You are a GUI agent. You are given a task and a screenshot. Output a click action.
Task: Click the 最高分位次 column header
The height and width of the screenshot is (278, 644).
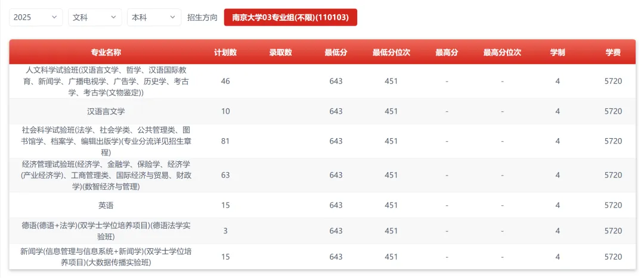[502, 52]
